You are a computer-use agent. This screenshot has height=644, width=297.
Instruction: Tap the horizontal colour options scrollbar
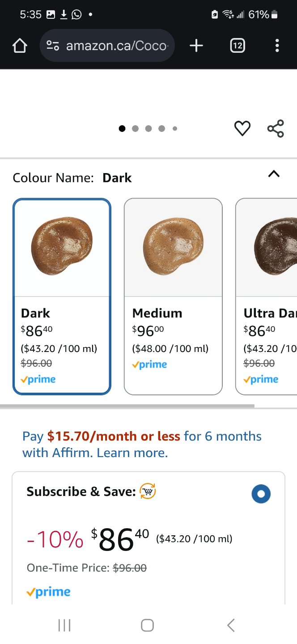tap(127, 406)
